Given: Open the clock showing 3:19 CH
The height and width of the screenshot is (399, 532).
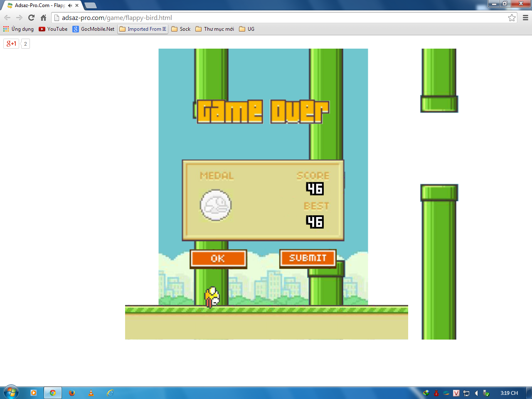Looking at the screenshot, I should 509,393.
